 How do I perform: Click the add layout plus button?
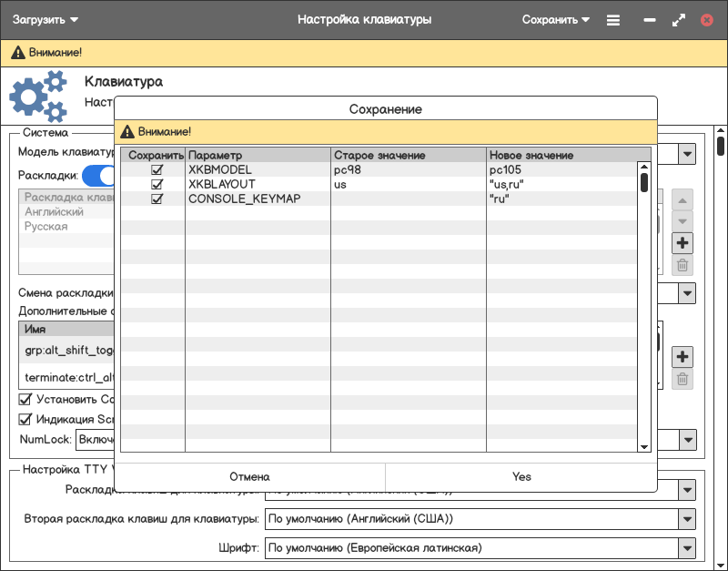[682, 243]
